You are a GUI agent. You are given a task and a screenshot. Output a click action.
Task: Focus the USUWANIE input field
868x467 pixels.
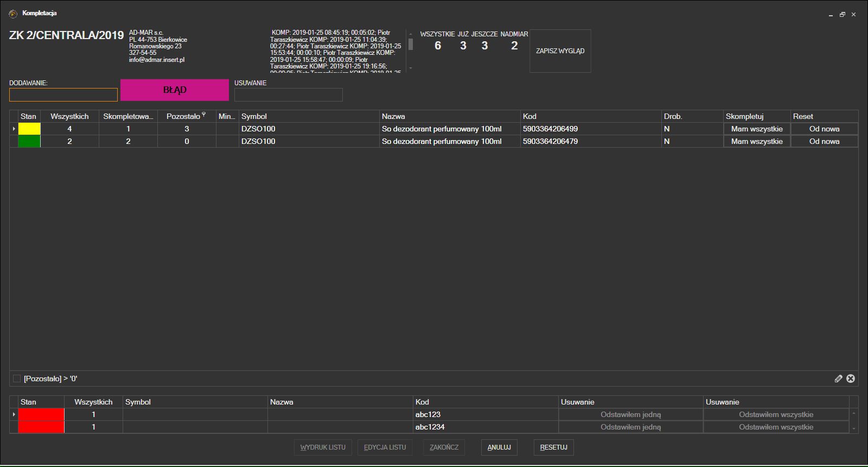click(x=289, y=94)
